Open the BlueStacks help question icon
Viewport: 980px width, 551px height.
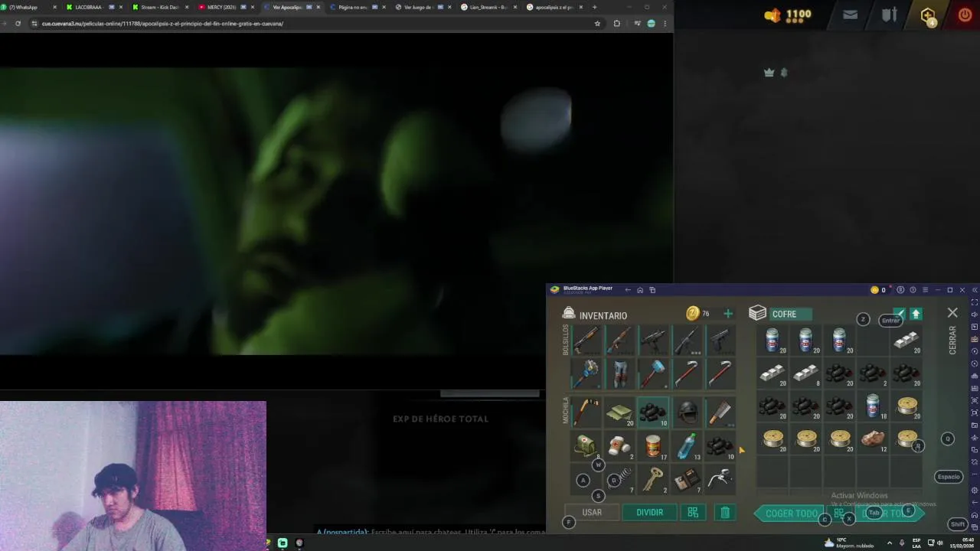(913, 290)
